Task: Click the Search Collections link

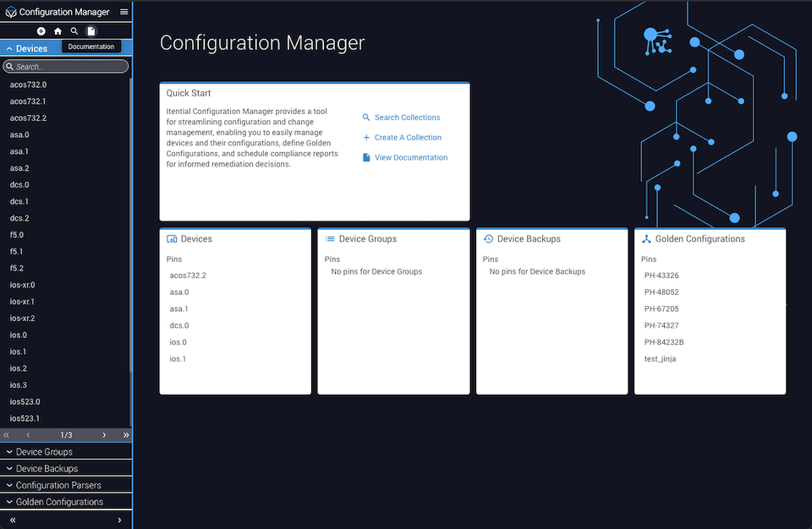Action: (407, 117)
